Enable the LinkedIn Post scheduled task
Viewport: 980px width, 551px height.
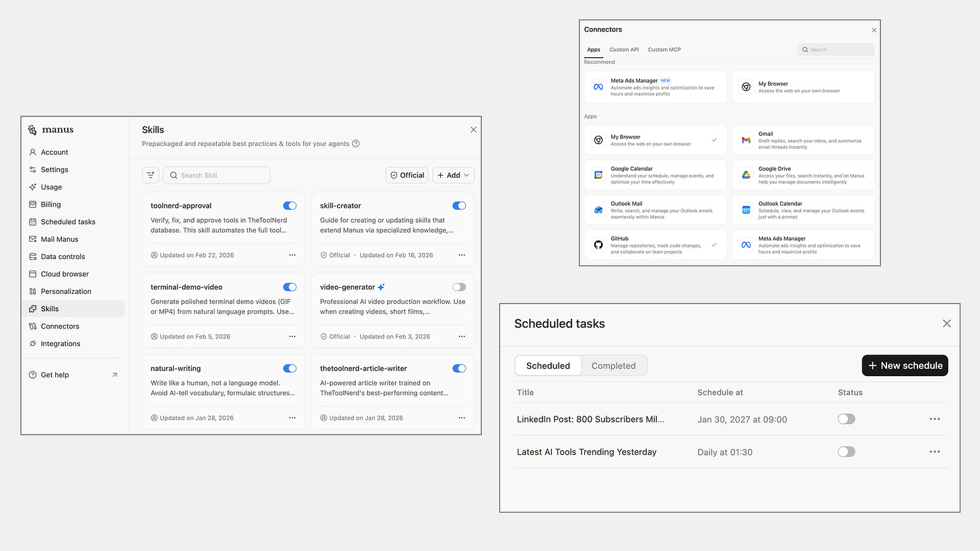846,419
